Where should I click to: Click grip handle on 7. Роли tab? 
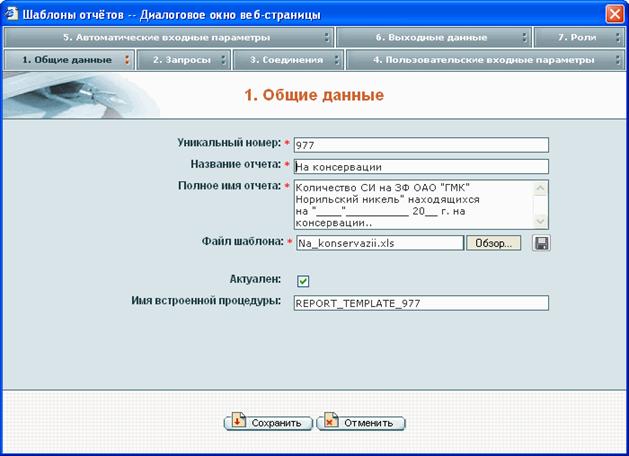(618, 37)
